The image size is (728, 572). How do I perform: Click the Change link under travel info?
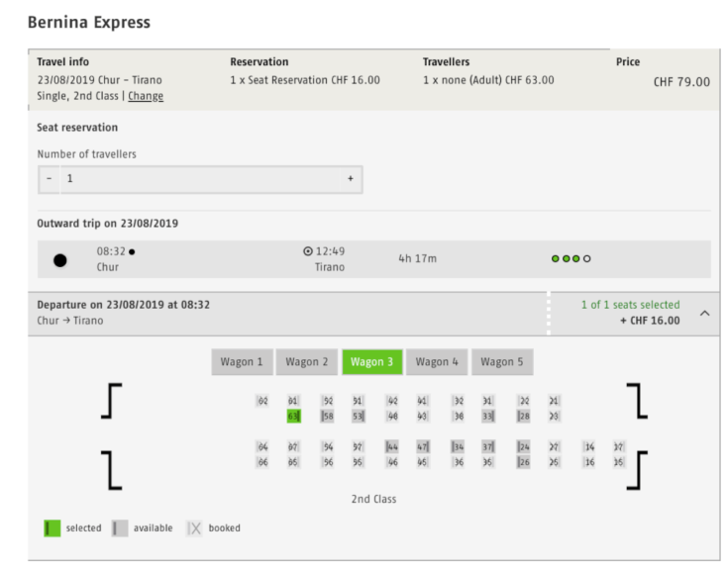click(146, 96)
